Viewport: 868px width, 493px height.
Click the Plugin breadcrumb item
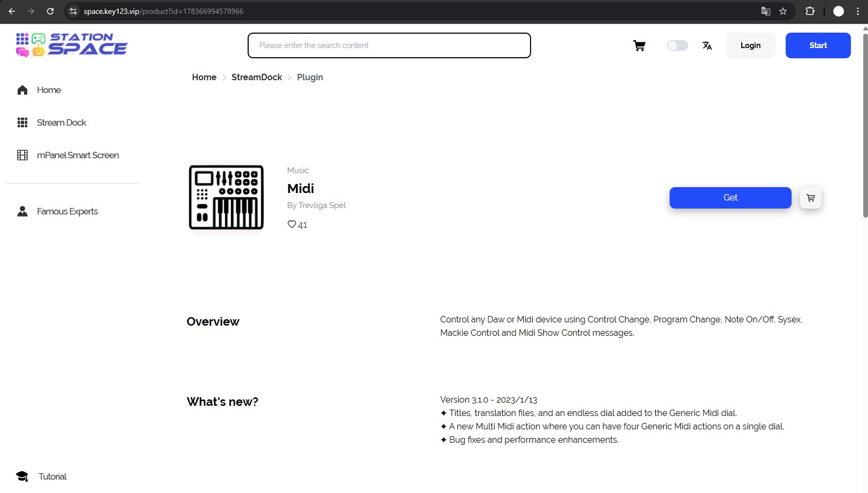click(x=310, y=77)
